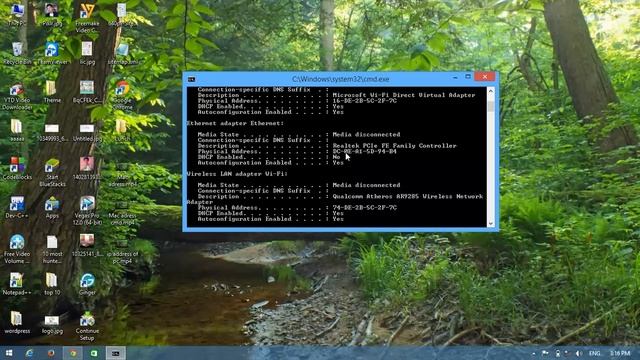Image resolution: width=640 pixels, height=360 pixels.
Task: Select the Google Chrome desktop shortcut
Action: (122, 96)
